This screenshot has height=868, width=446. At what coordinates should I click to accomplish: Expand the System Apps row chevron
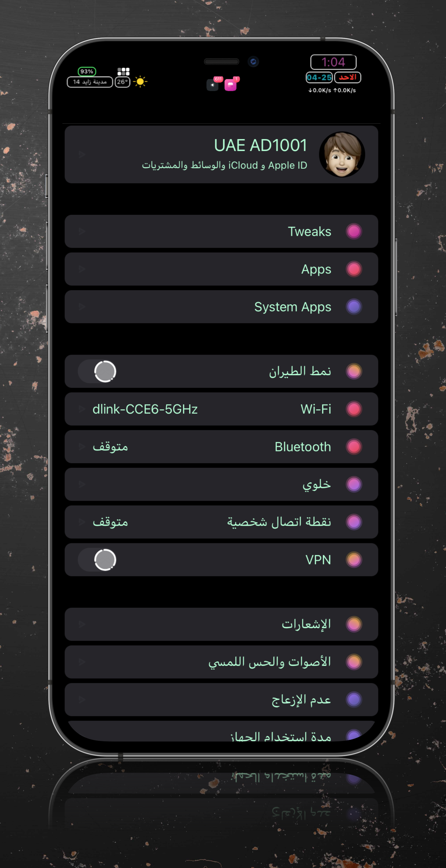[82, 307]
